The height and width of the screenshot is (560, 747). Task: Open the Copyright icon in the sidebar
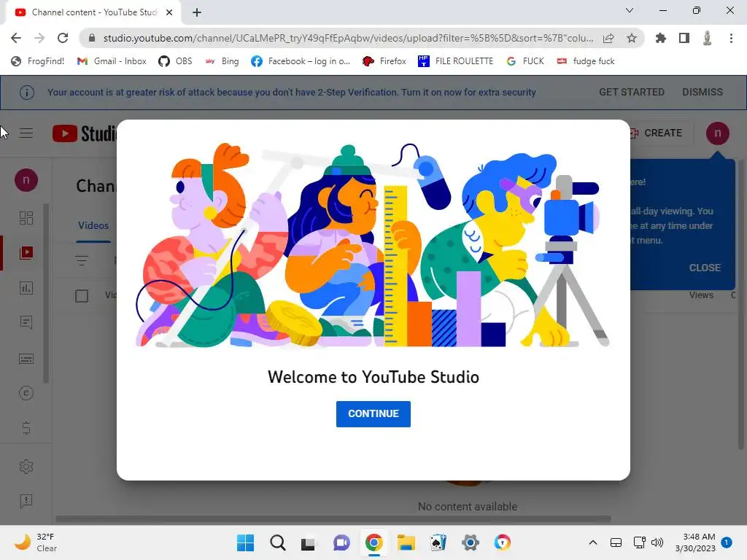(x=26, y=393)
